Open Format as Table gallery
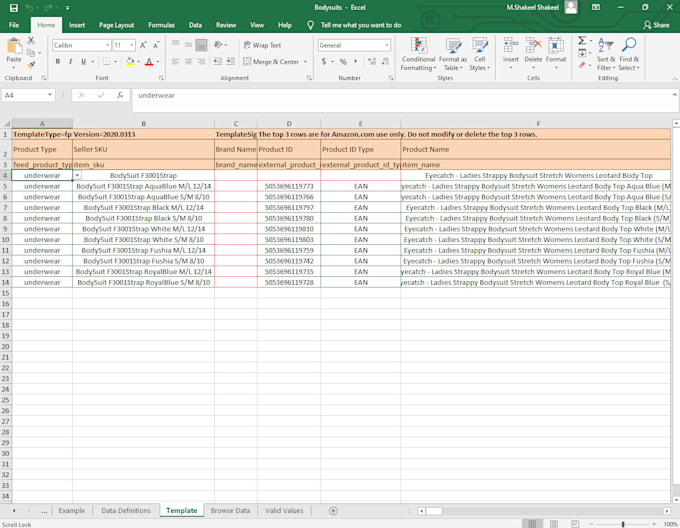Screen dimensions: 680x528 tap(453, 55)
